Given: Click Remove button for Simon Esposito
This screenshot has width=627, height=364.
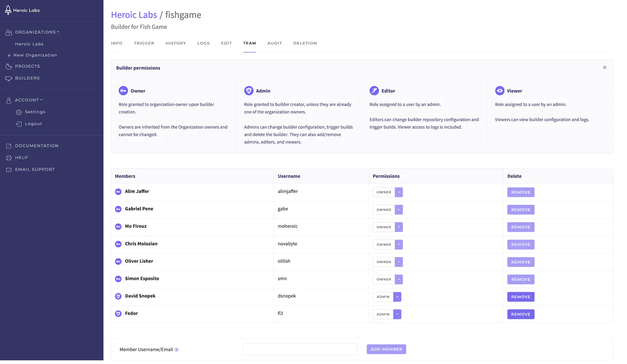Looking at the screenshot, I should click(521, 280).
